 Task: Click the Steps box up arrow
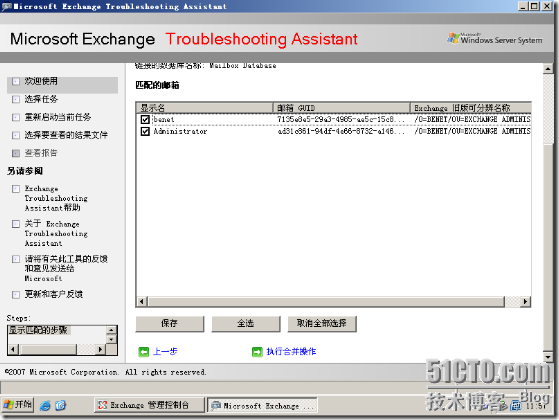click(x=112, y=330)
